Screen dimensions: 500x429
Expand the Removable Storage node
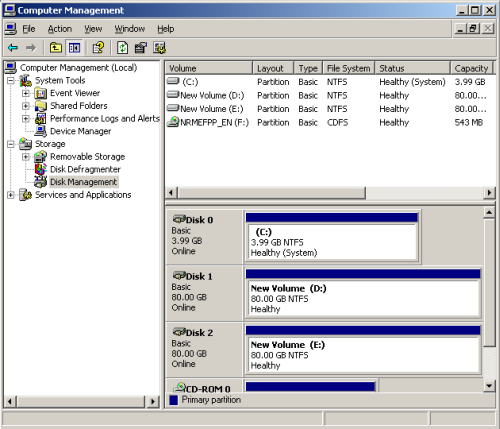tap(26, 157)
